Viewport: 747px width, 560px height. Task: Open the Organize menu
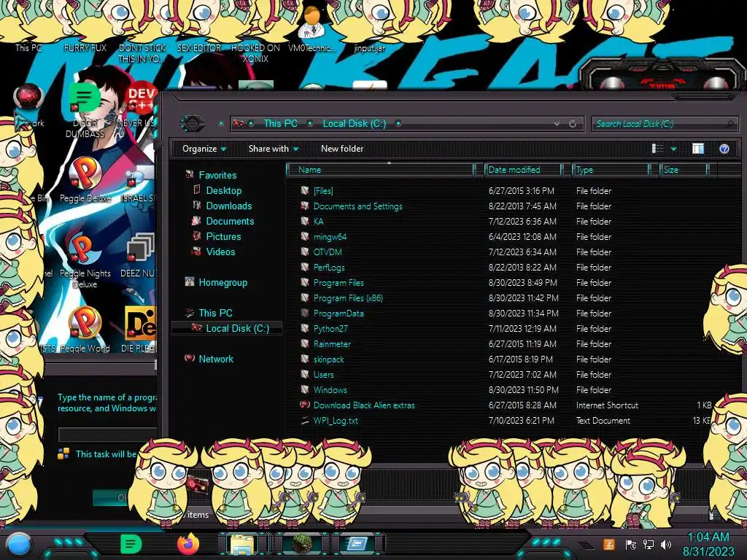pos(204,149)
